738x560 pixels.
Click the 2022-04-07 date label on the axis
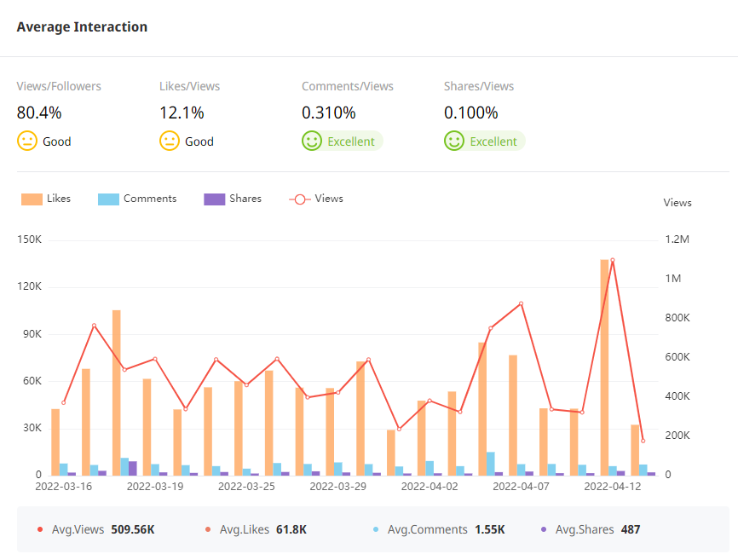(521, 487)
